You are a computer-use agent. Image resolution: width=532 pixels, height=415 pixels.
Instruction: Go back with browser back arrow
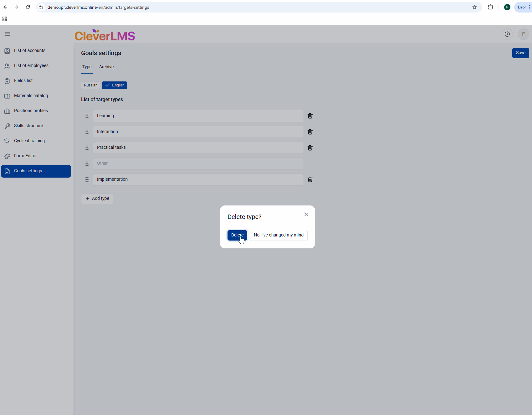coord(5,7)
